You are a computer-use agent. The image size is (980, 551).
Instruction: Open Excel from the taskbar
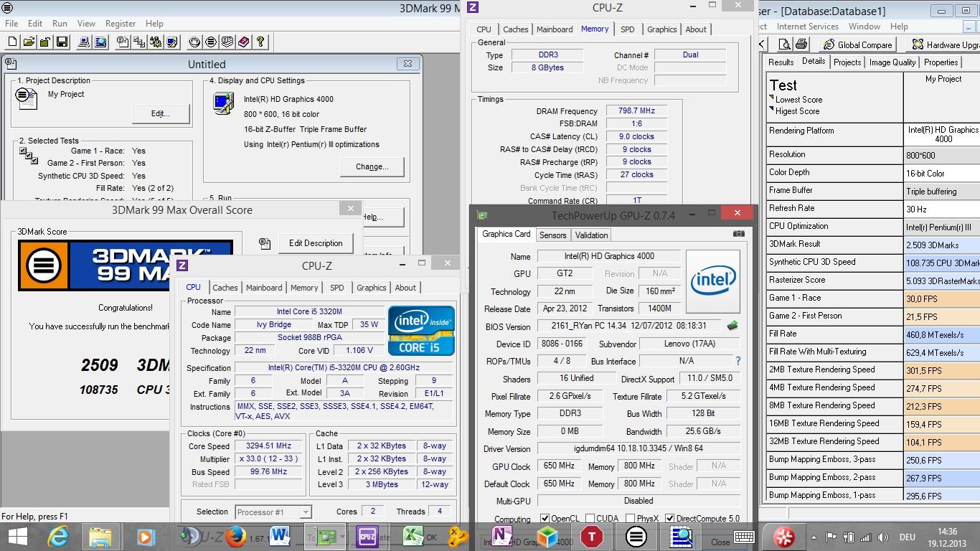tap(413, 536)
